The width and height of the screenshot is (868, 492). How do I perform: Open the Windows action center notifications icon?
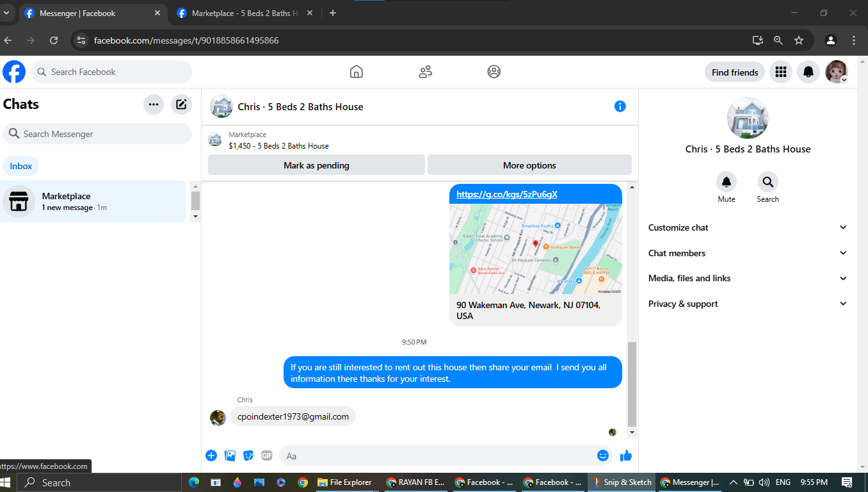pos(847,482)
